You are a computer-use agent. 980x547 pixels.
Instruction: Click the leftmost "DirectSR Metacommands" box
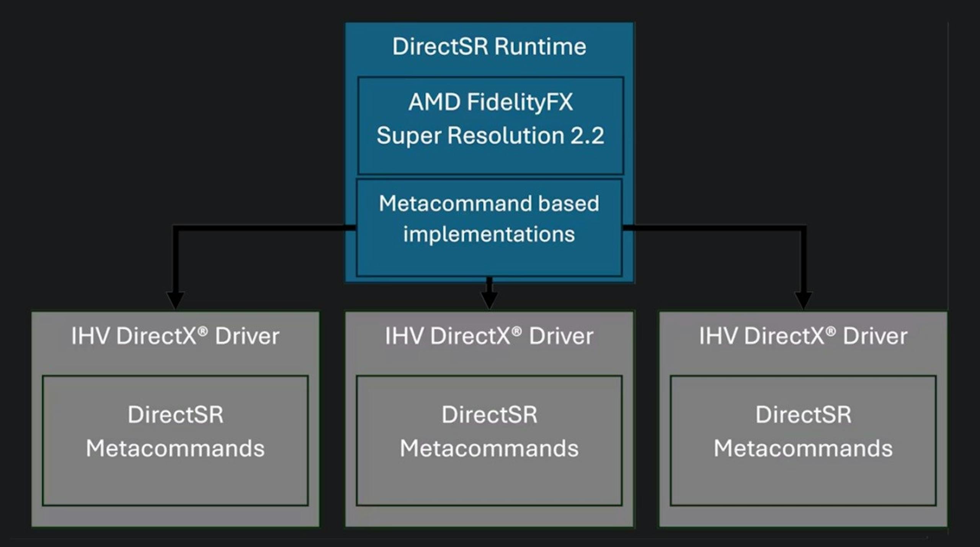[x=175, y=441]
